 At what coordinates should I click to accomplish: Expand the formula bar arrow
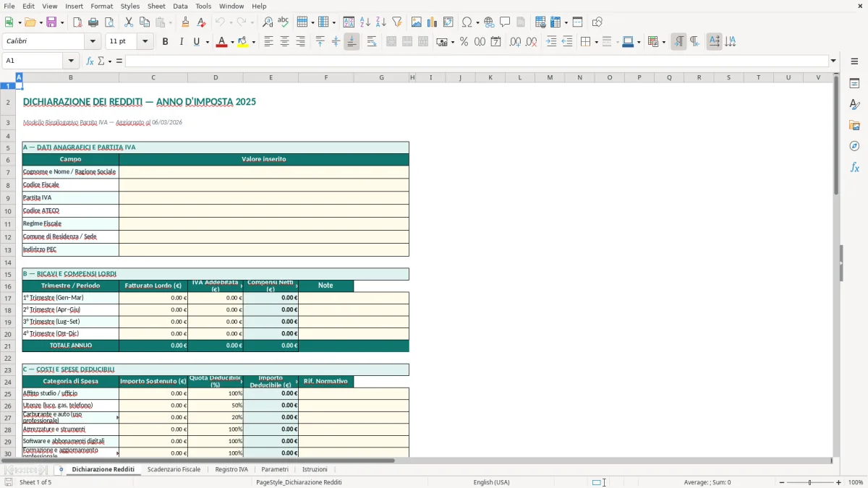point(833,61)
